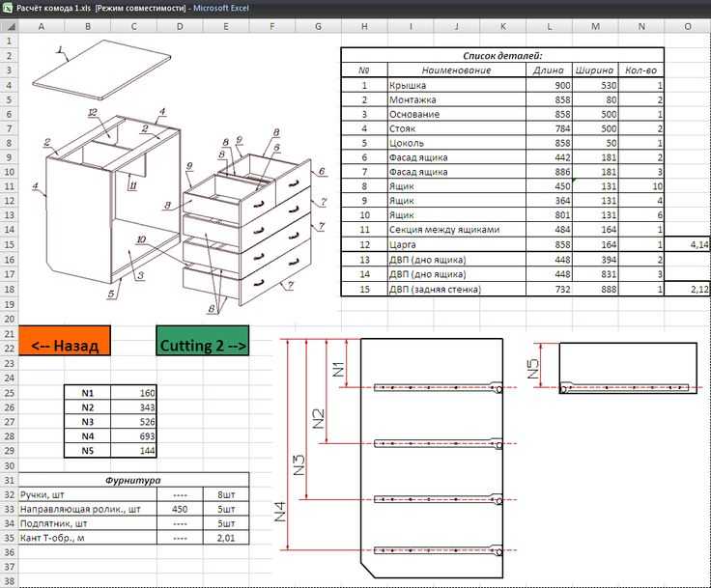
Task: Select Крышка name cell in parts list
Action: pyautogui.click(x=457, y=85)
